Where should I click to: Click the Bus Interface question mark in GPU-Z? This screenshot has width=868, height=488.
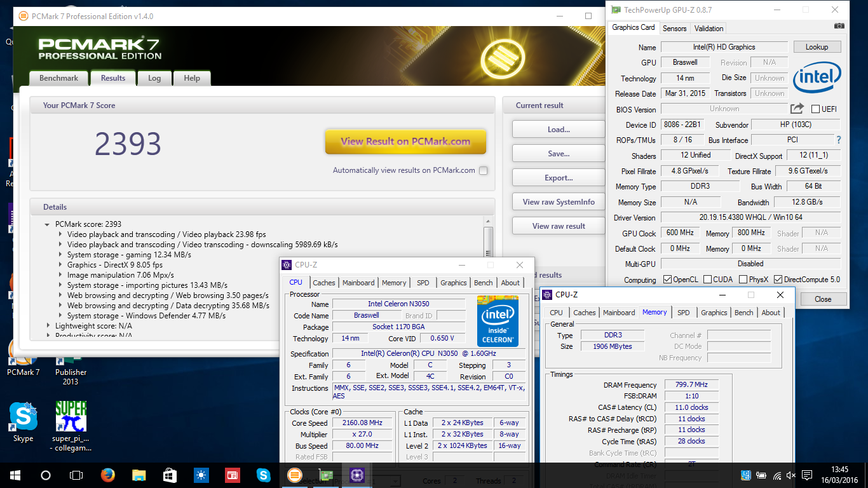point(838,140)
